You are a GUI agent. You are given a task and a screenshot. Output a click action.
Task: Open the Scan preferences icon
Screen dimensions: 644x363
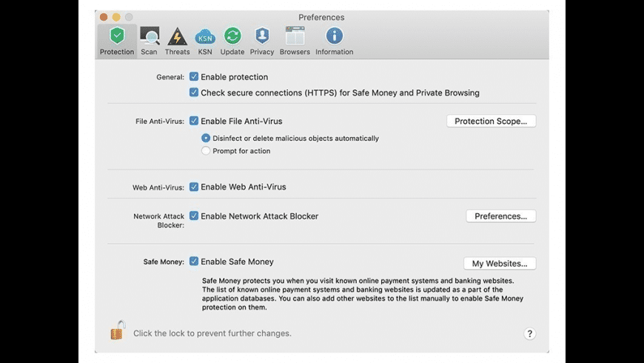(150, 36)
